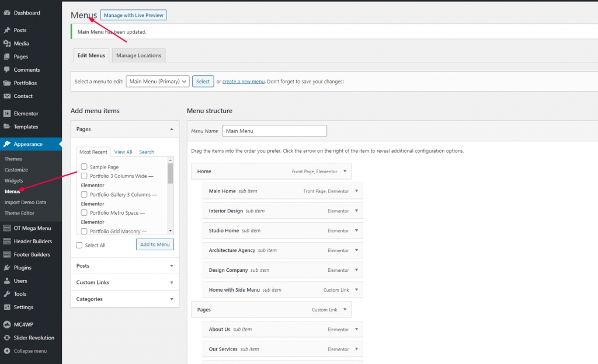The image size is (598, 364).
Task: Select the Most Recent pages tab
Action: point(93,152)
